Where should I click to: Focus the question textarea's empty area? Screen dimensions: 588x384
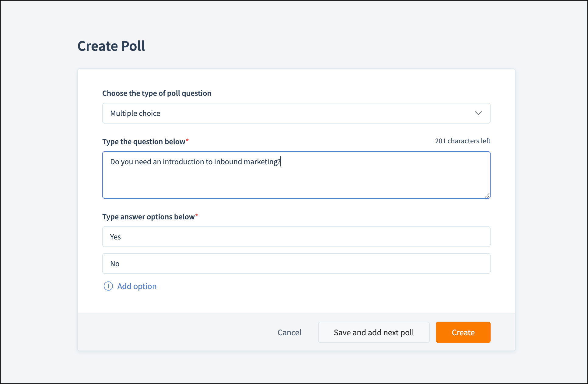click(296, 183)
